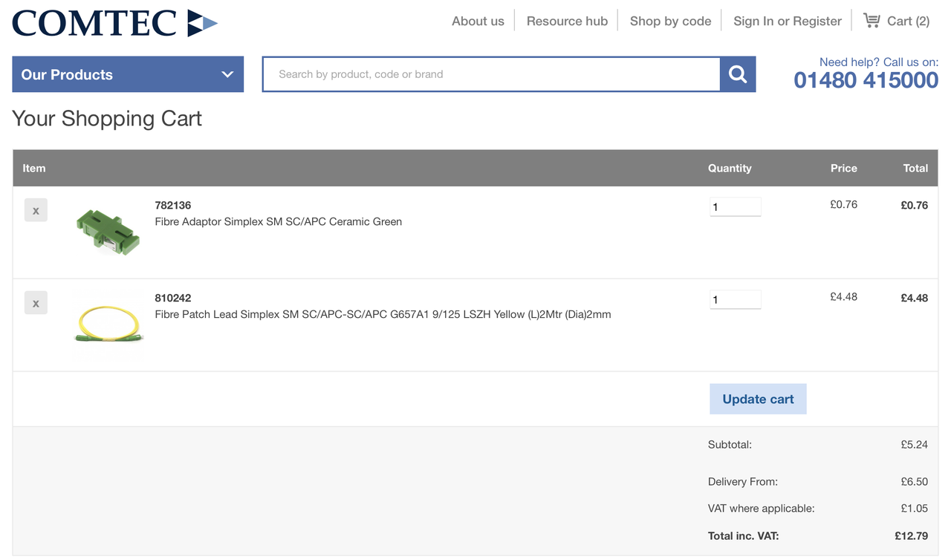Open the Cart (2) link
This screenshot has height=560, width=951.
pyautogui.click(x=908, y=21)
